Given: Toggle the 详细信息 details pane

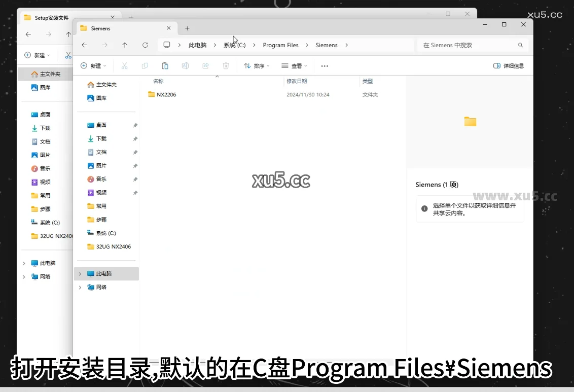Looking at the screenshot, I should (x=508, y=66).
